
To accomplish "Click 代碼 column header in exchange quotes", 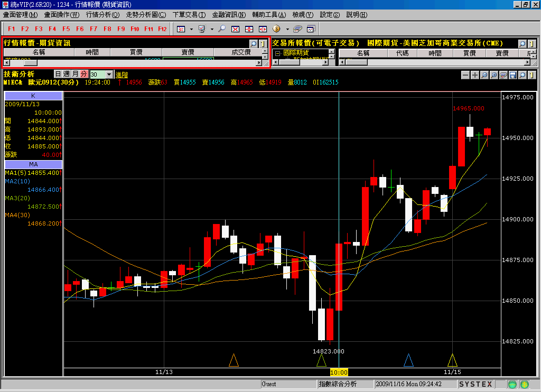I will 402,53.
